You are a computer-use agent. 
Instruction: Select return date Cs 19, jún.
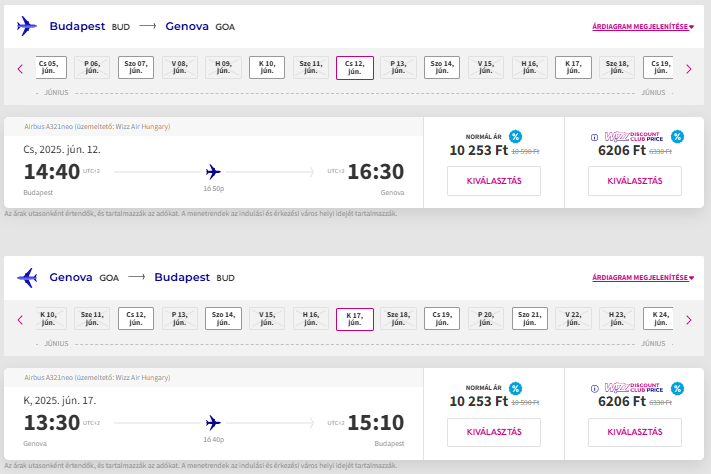(x=442, y=319)
